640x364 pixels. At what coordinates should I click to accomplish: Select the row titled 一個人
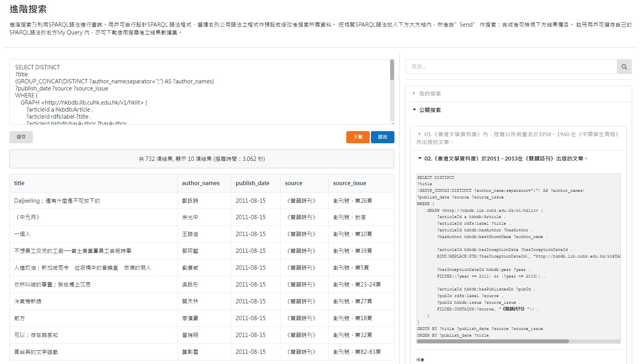point(202,234)
